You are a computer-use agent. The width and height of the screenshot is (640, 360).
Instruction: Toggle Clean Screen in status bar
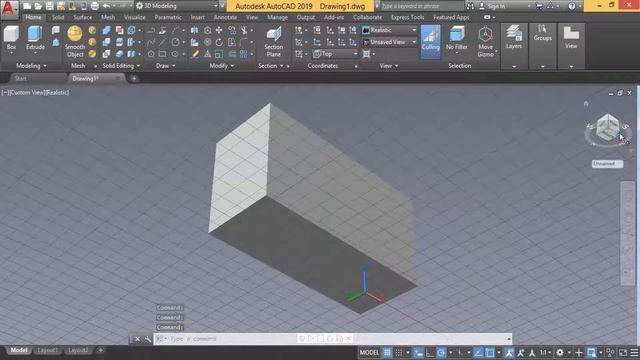pyautogui.click(x=622, y=352)
